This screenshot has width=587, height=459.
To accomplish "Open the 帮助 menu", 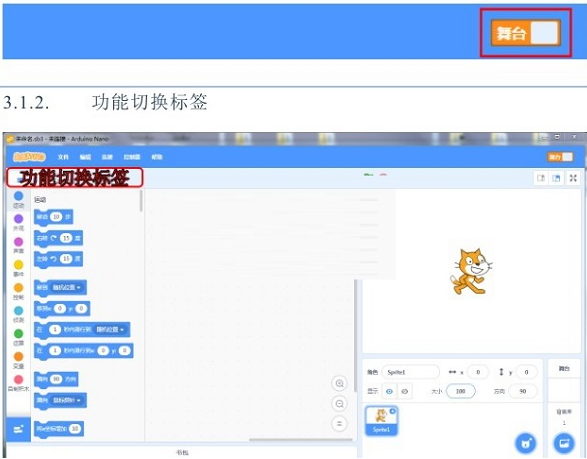I will click(157, 157).
